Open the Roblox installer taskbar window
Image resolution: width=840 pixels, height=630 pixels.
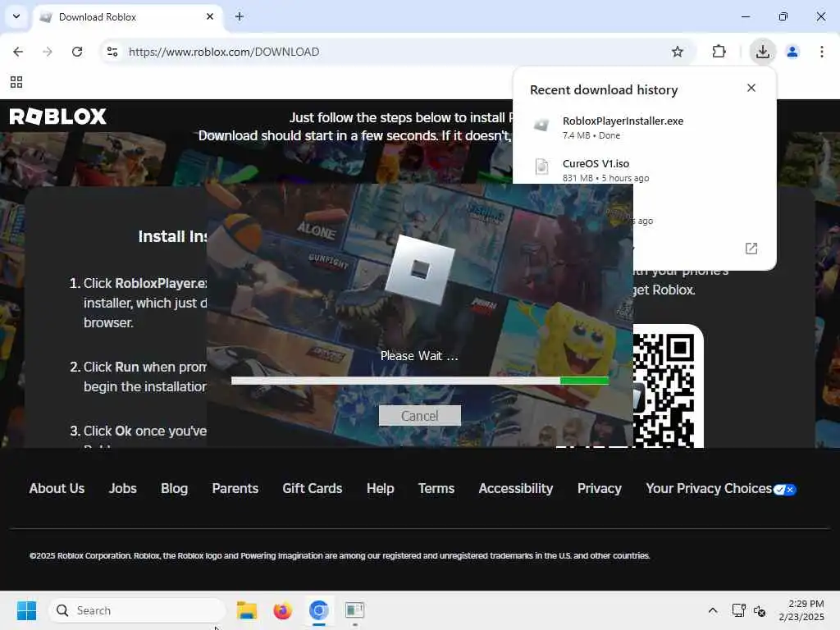pos(354,610)
